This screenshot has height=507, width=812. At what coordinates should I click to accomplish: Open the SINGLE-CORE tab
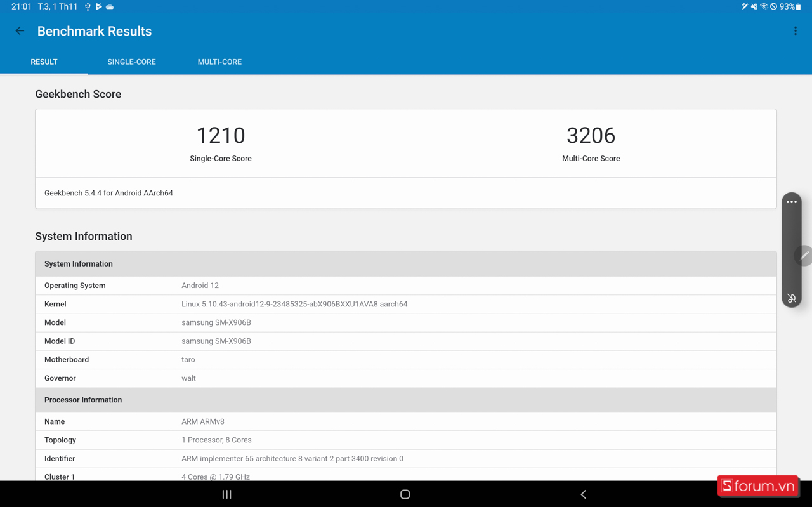(131, 62)
